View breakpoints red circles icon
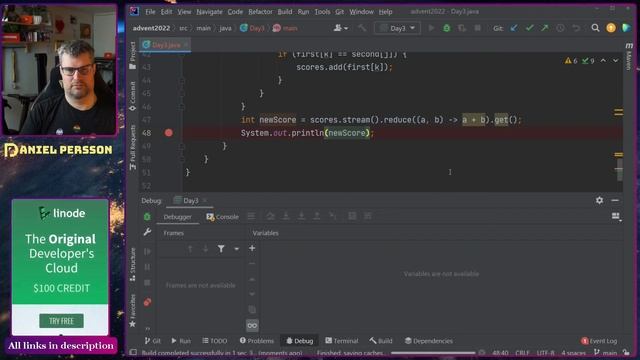Screen dimensions: 640x360 147,302
